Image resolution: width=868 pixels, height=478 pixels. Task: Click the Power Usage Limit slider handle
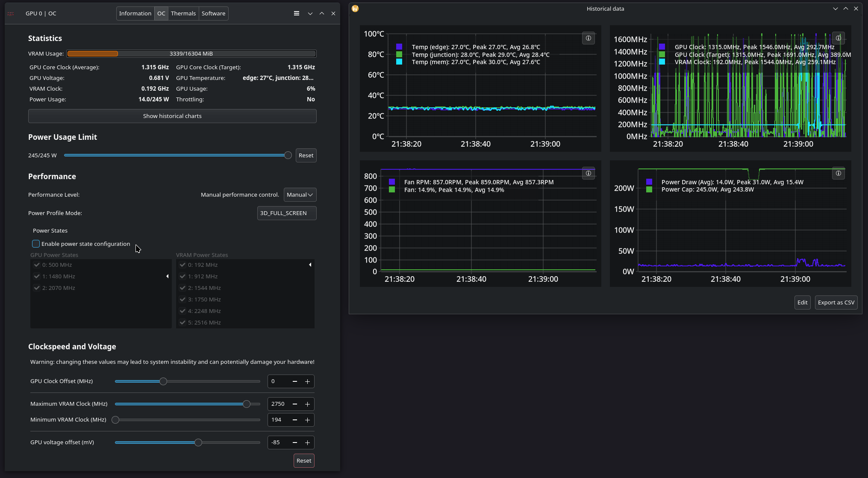click(288, 155)
